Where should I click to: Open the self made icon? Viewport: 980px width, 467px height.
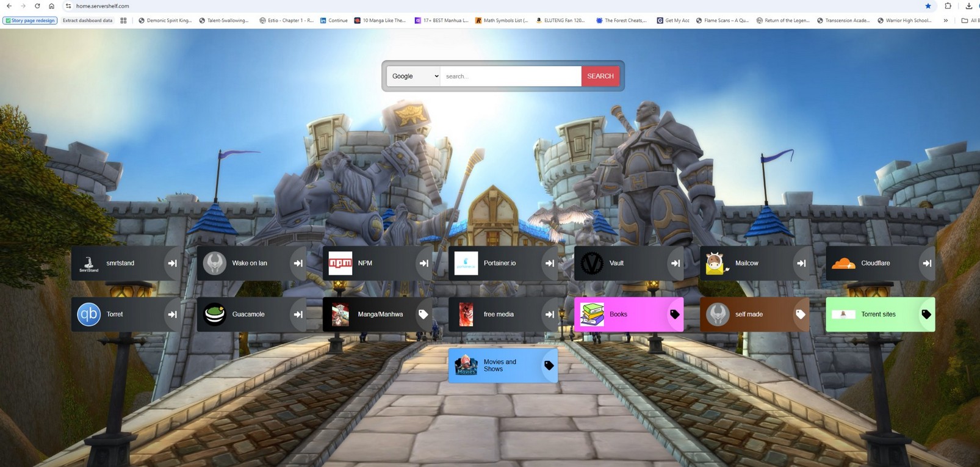pos(718,314)
